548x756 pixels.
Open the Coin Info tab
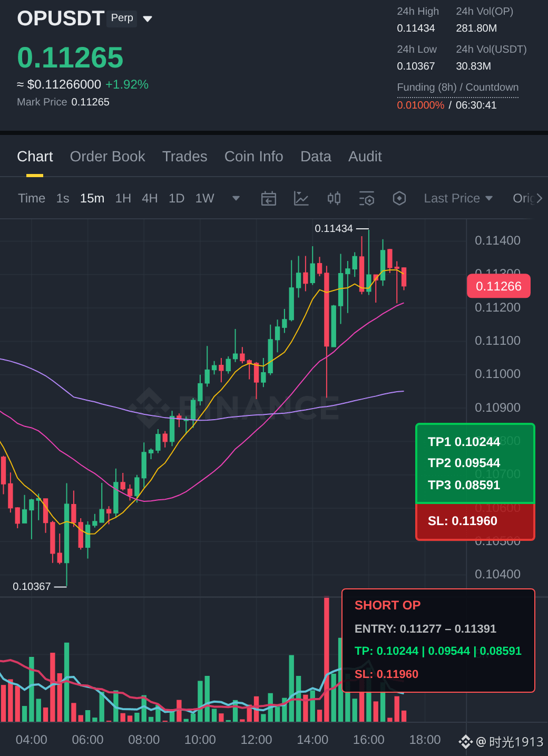click(x=253, y=157)
